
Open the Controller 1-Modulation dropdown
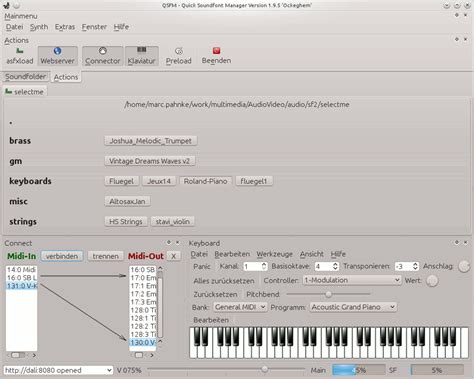(x=352, y=280)
